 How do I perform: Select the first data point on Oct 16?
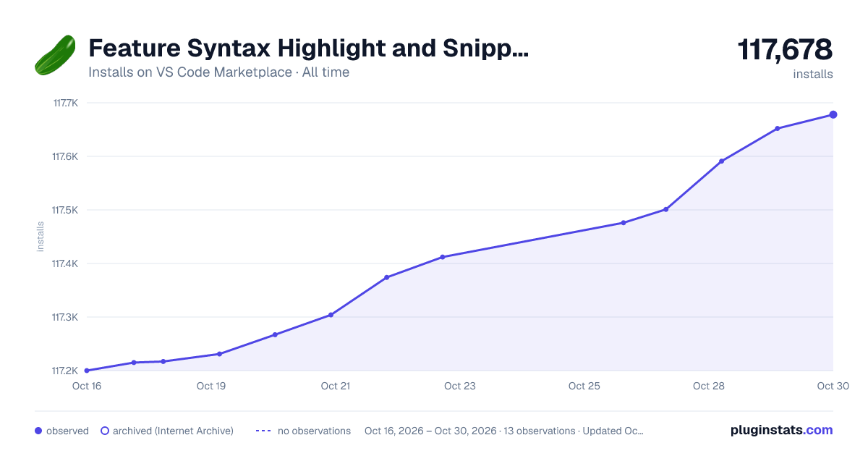87,371
